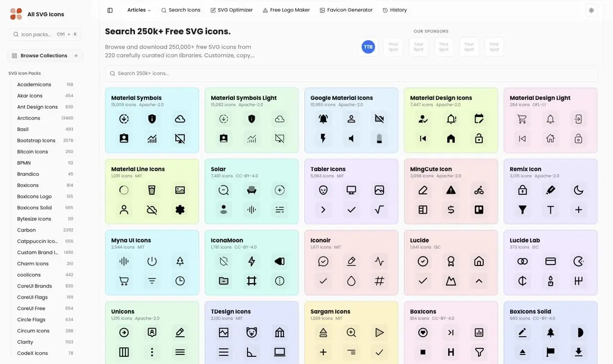613x364 pixels.
Task: Click Unicons pen edit icon
Action: (180, 333)
